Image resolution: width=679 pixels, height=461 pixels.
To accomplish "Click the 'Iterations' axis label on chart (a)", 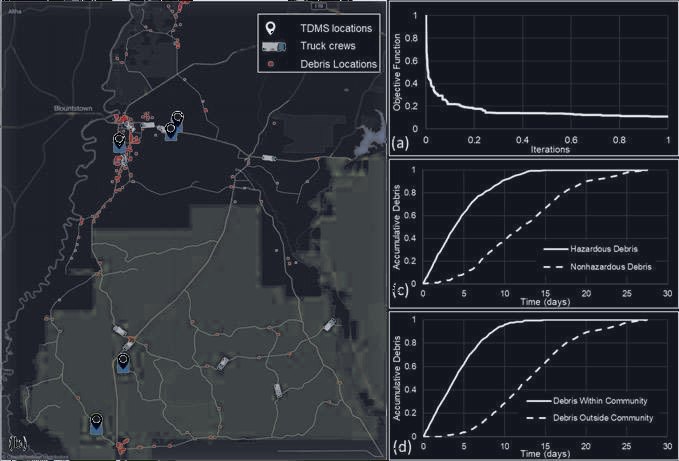I will [550, 149].
